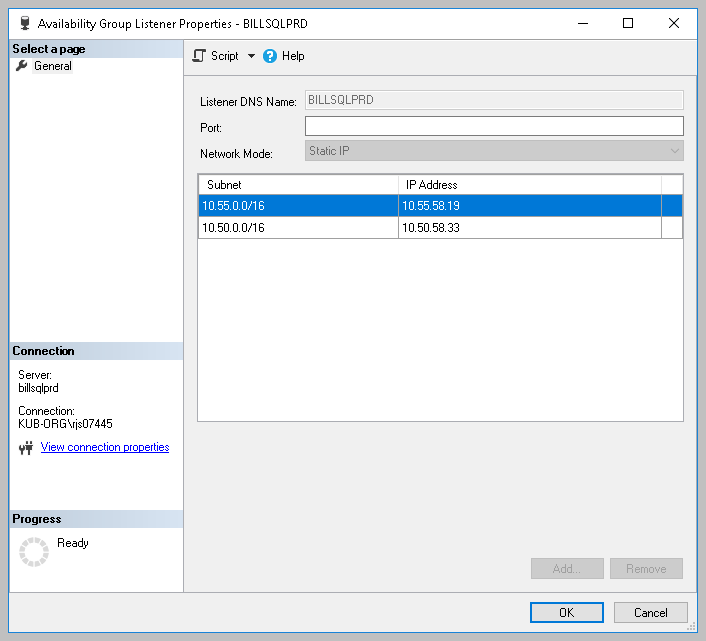Open View connection properties link
Screen dimensions: 706x641
click(105, 447)
